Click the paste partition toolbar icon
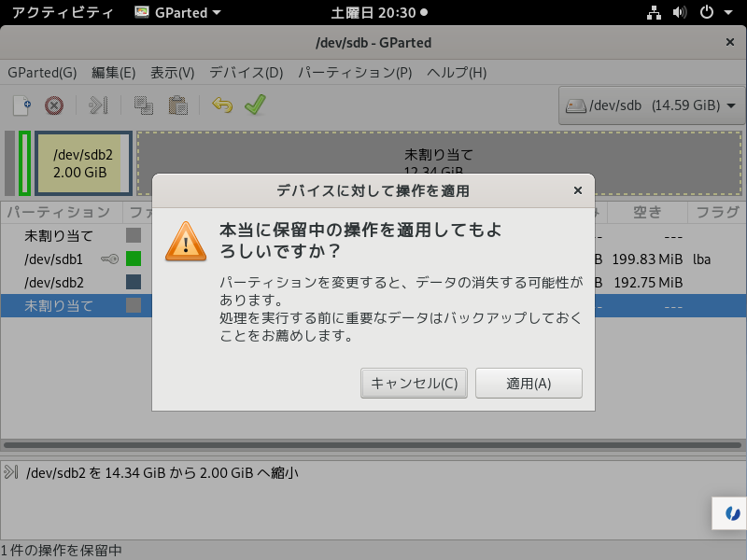 (178, 105)
